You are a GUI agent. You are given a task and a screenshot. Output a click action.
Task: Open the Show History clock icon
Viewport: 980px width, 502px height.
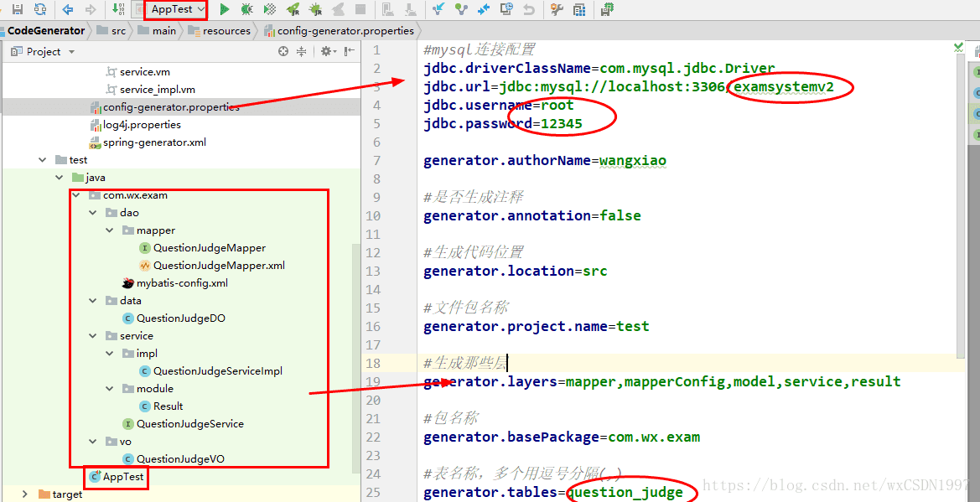(x=507, y=8)
